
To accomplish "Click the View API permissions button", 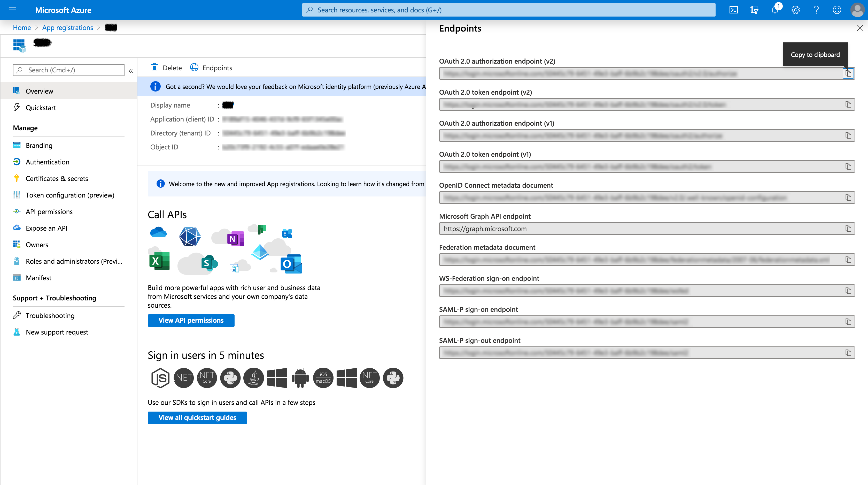I will (191, 320).
